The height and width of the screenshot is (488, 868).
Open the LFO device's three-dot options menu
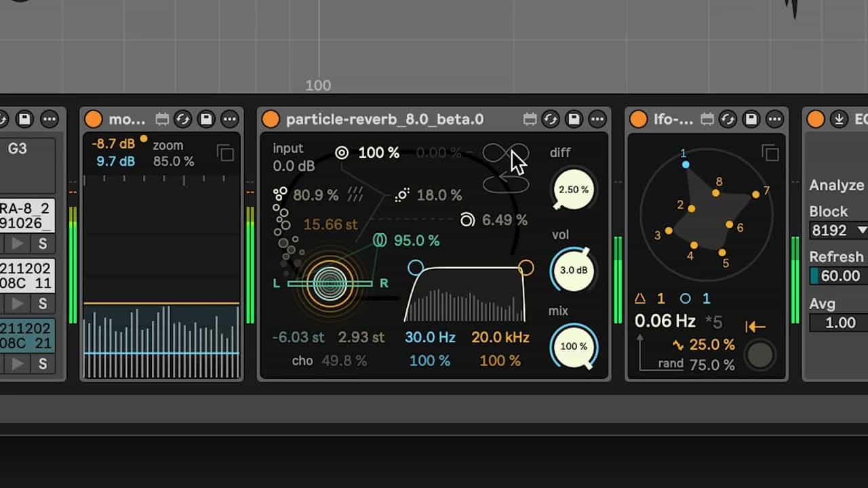click(774, 119)
